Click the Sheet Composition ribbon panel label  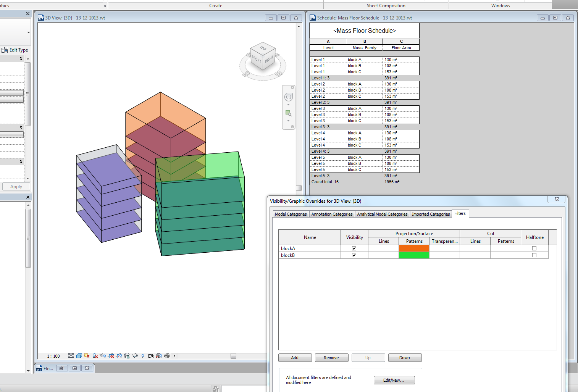click(x=386, y=6)
